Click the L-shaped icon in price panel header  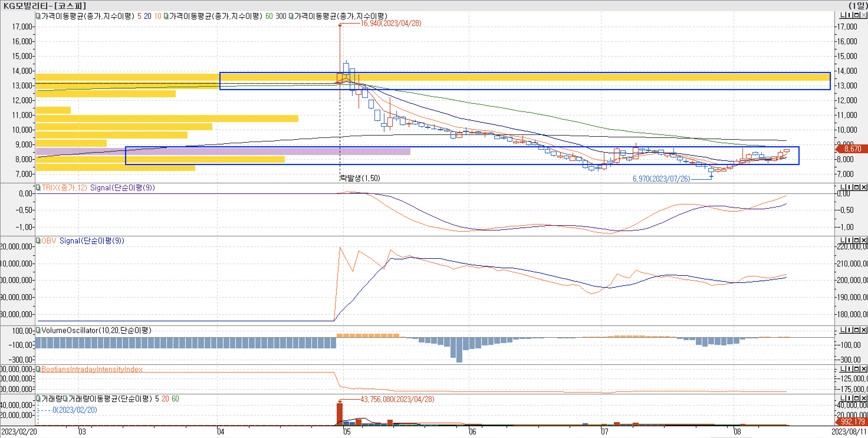(x=842, y=15)
